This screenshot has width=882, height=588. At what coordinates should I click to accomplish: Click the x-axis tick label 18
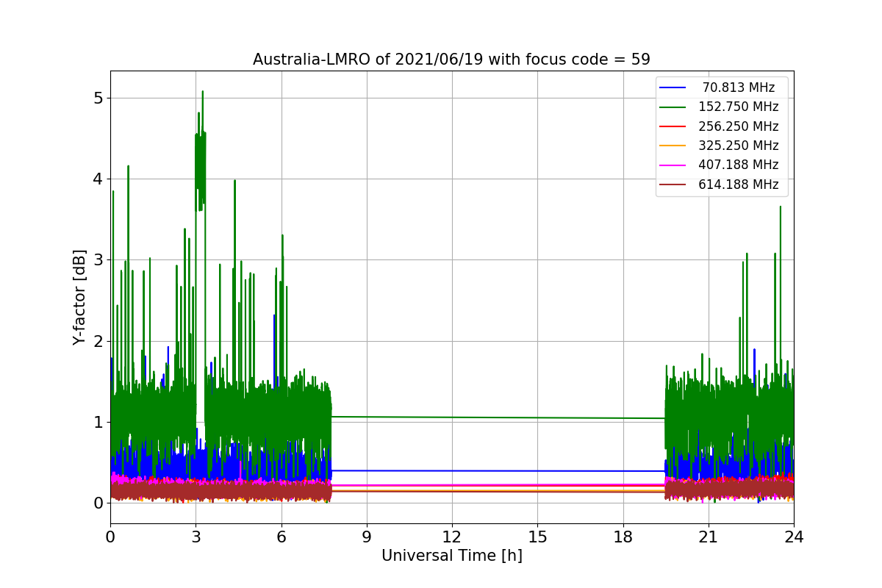click(623, 537)
